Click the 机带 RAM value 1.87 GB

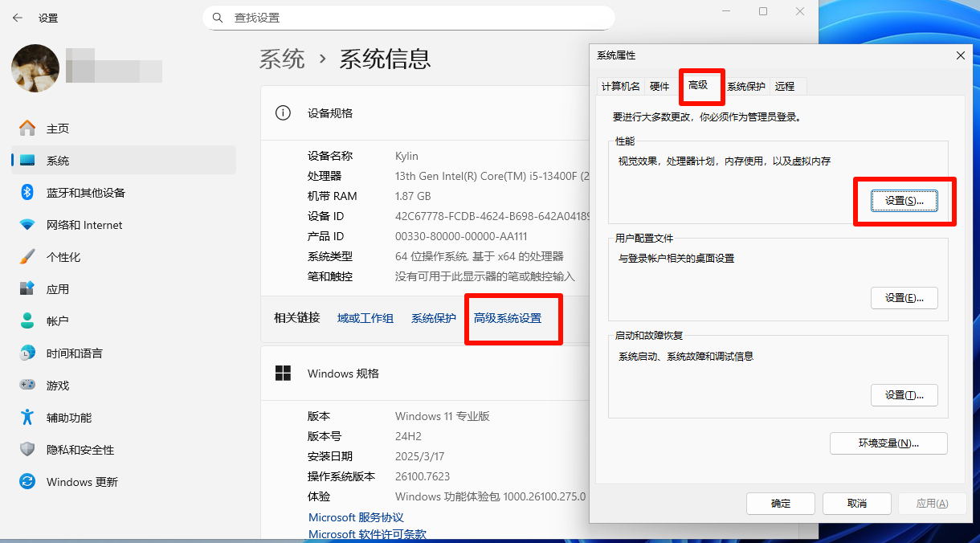(413, 196)
